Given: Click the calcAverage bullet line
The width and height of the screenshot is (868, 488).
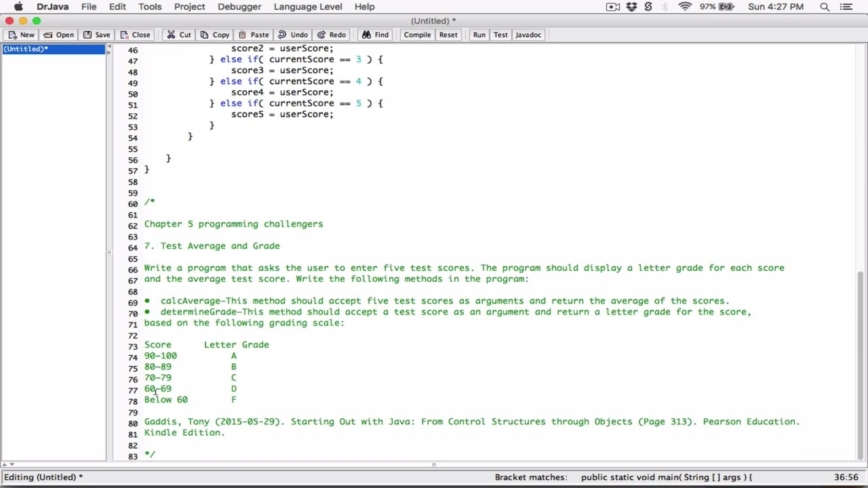Looking at the screenshot, I should pyautogui.click(x=437, y=301).
